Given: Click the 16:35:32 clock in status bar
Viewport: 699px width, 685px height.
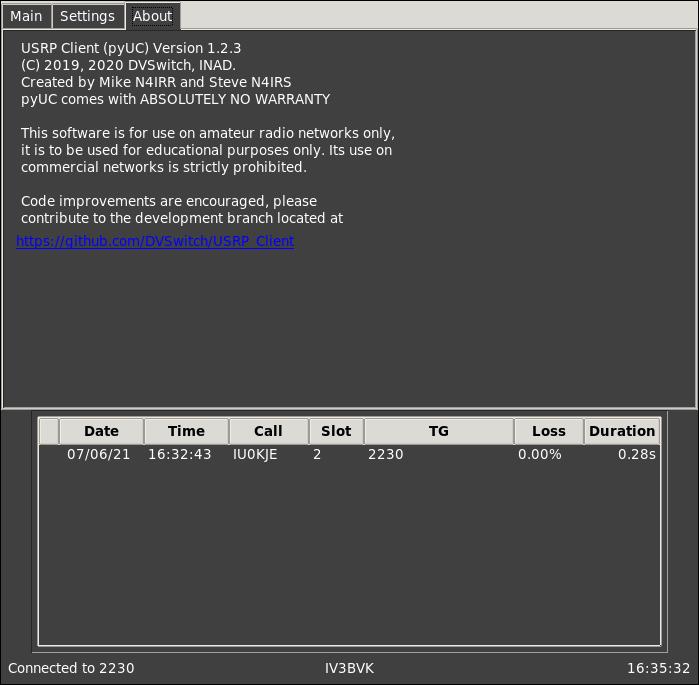Looking at the screenshot, I should point(658,668).
